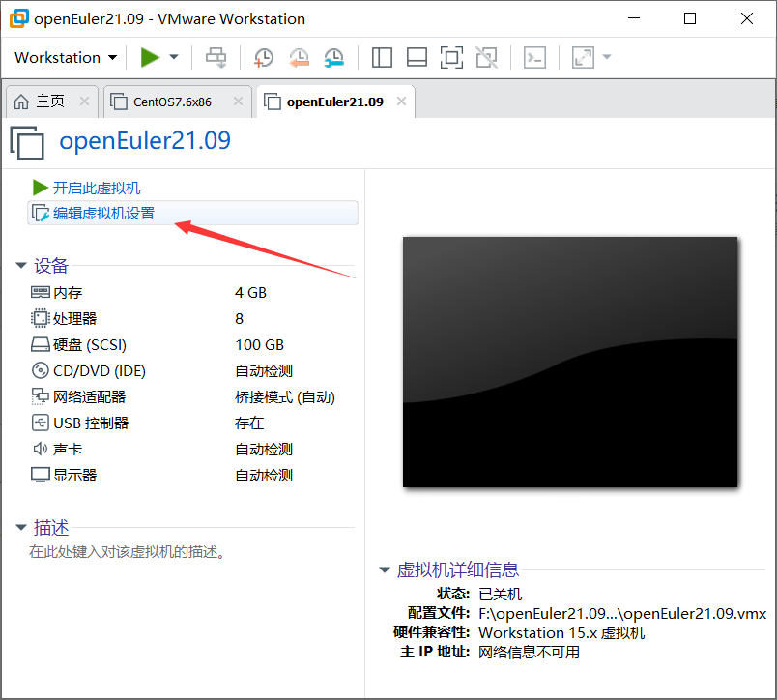Image resolution: width=777 pixels, height=700 pixels.
Task: Click the large VM icon beside openEuler21.09 heading
Action: 27,143
